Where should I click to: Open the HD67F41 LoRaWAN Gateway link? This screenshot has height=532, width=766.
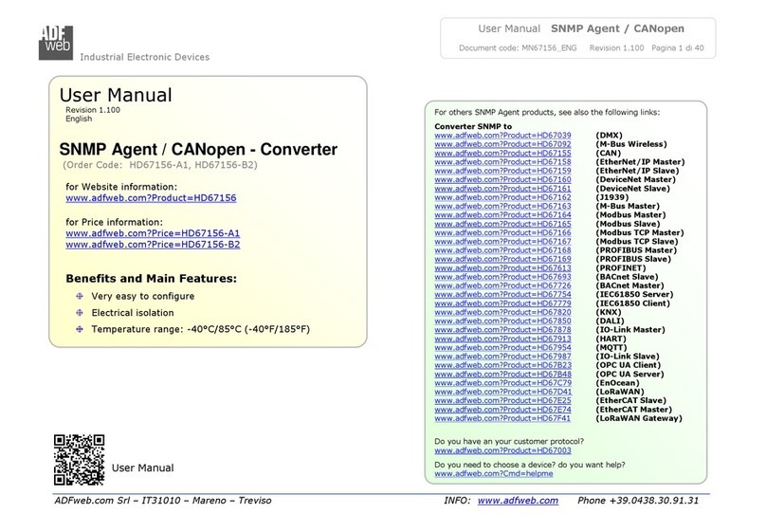click(502, 418)
